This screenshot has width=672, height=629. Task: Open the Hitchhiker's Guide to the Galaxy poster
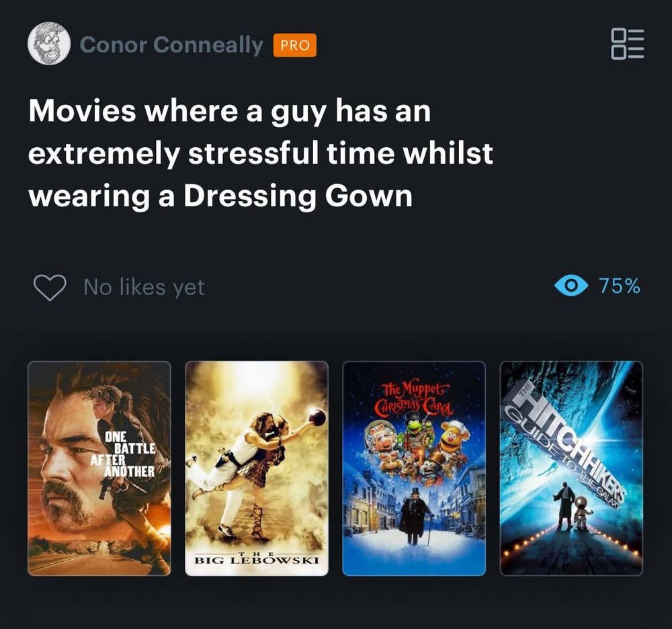click(571, 468)
